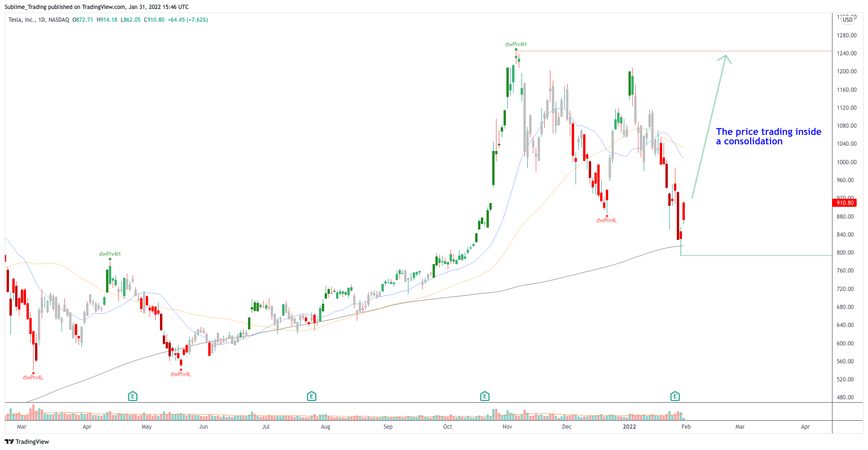Click the Nov label on time axis
Viewport: 868px width, 450px height.
[x=507, y=427]
